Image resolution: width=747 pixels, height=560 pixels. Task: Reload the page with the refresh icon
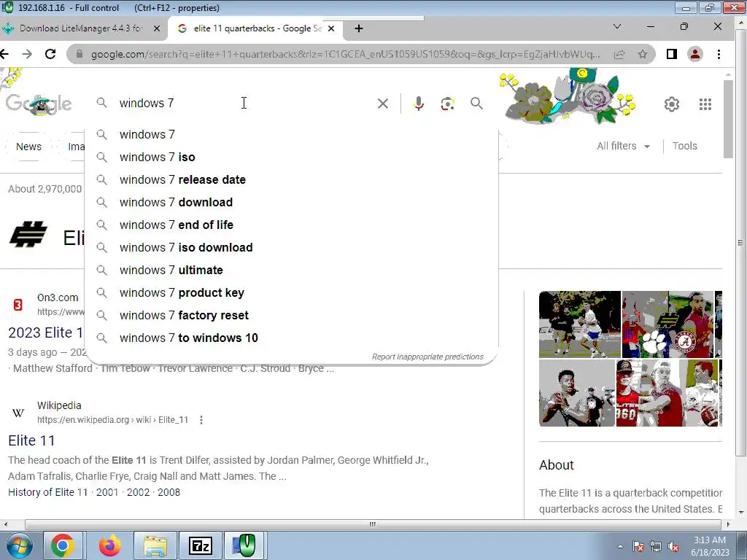[50, 54]
